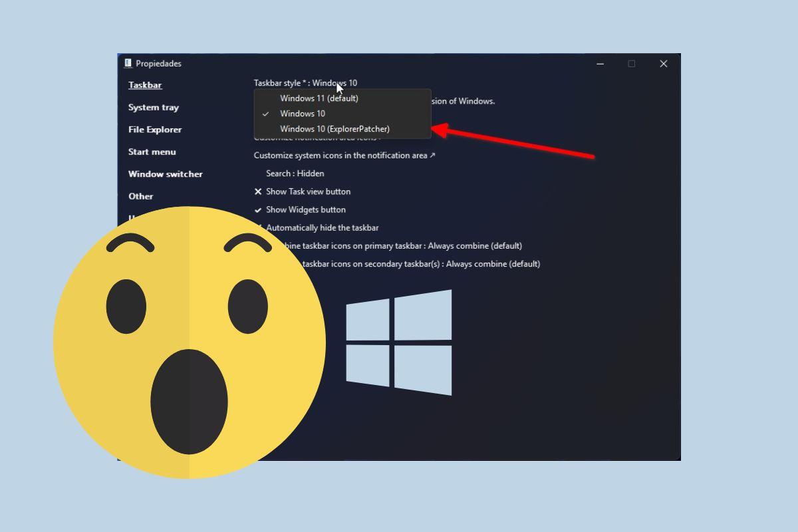Turn off Automatically hide the taskbar
Screen dimensions: 798x532
pos(322,227)
